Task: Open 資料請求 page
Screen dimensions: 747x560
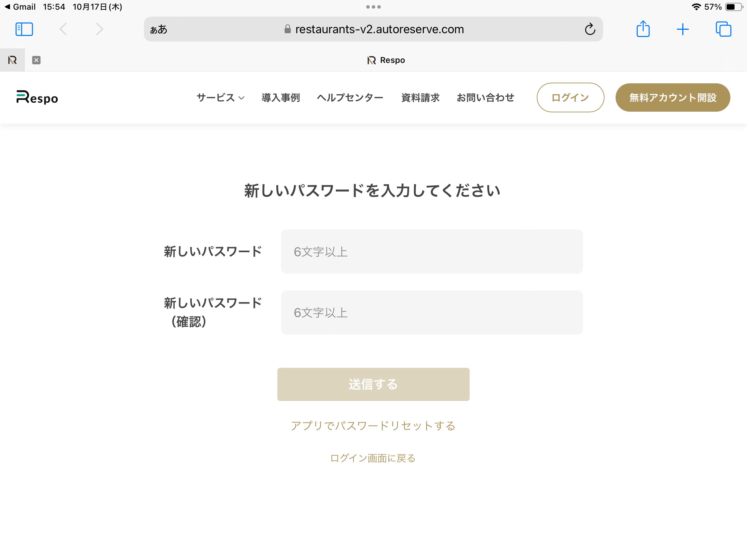Action: tap(420, 98)
